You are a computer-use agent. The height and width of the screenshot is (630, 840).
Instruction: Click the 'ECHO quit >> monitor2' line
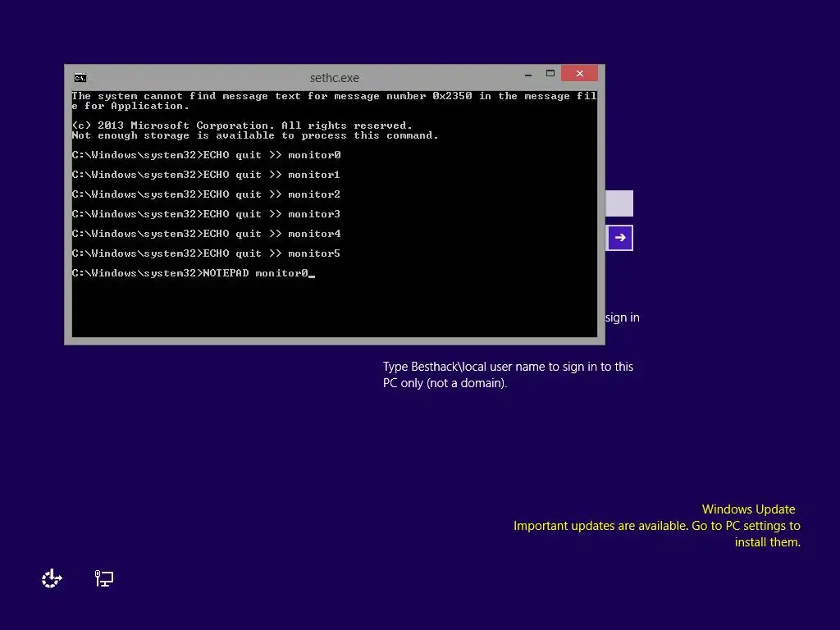[206, 194]
